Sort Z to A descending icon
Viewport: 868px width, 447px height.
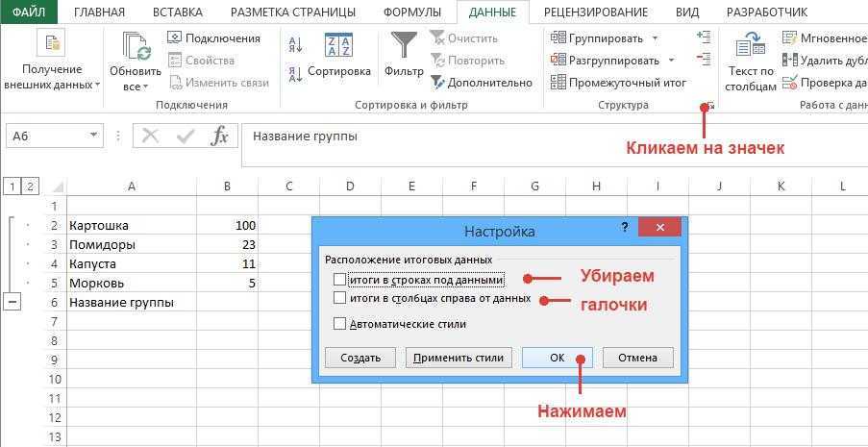pos(296,73)
